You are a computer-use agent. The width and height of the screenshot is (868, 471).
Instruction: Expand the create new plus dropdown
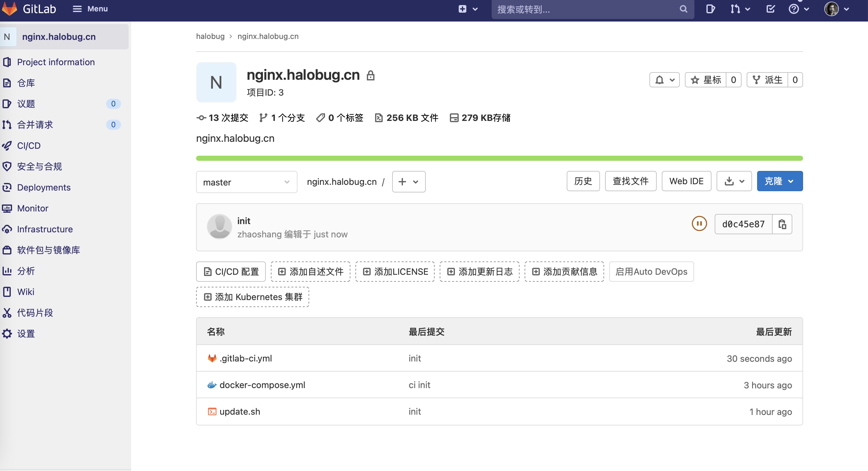(468, 9)
